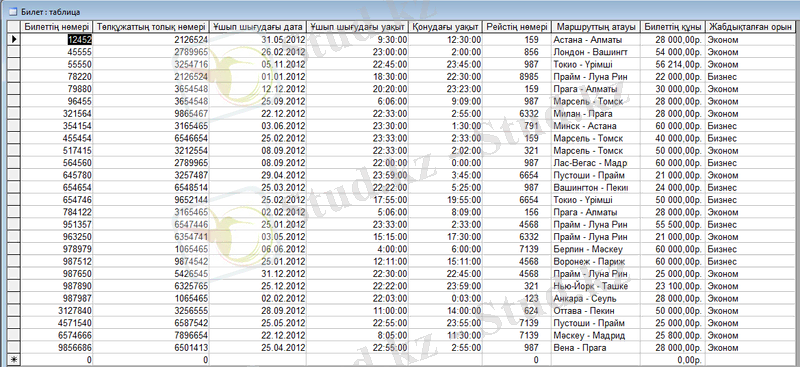Click the Билеттің құны column header
Screen dimensions: 800x367
point(673,27)
